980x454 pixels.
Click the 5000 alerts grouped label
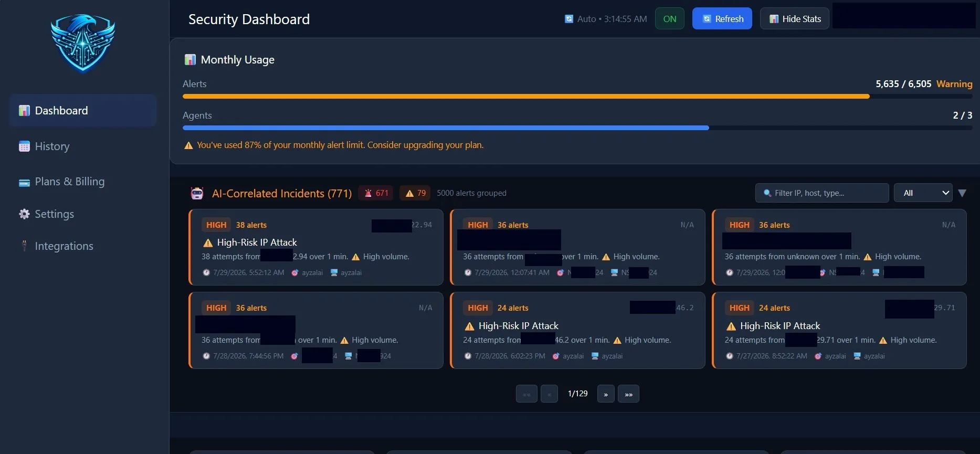point(471,193)
